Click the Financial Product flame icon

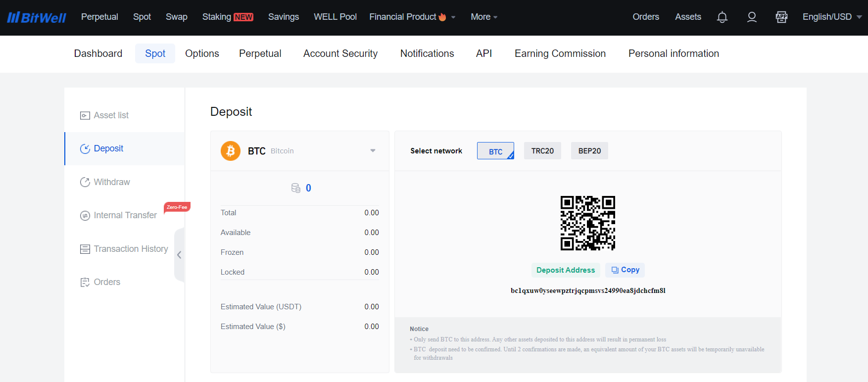tap(442, 17)
